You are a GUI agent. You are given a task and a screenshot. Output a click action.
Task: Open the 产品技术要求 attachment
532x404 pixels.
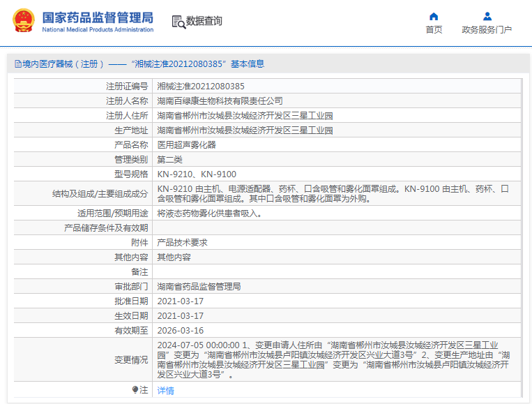pos(182,242)
